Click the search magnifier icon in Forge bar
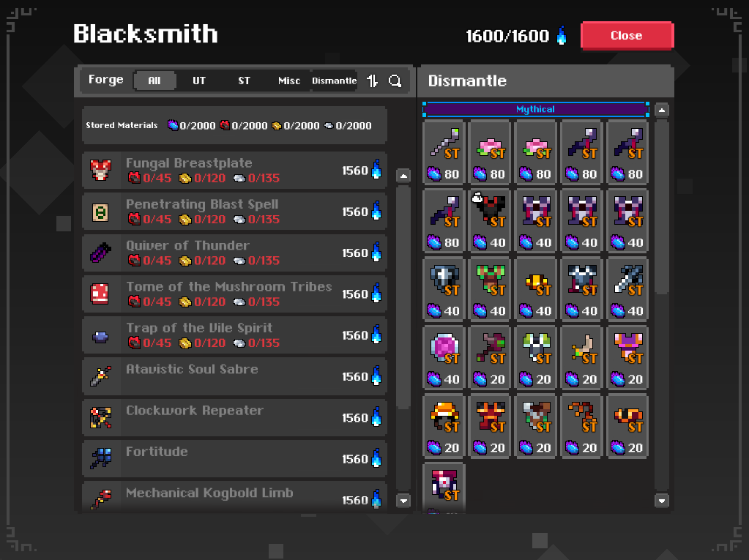 [x=395, y=81]
